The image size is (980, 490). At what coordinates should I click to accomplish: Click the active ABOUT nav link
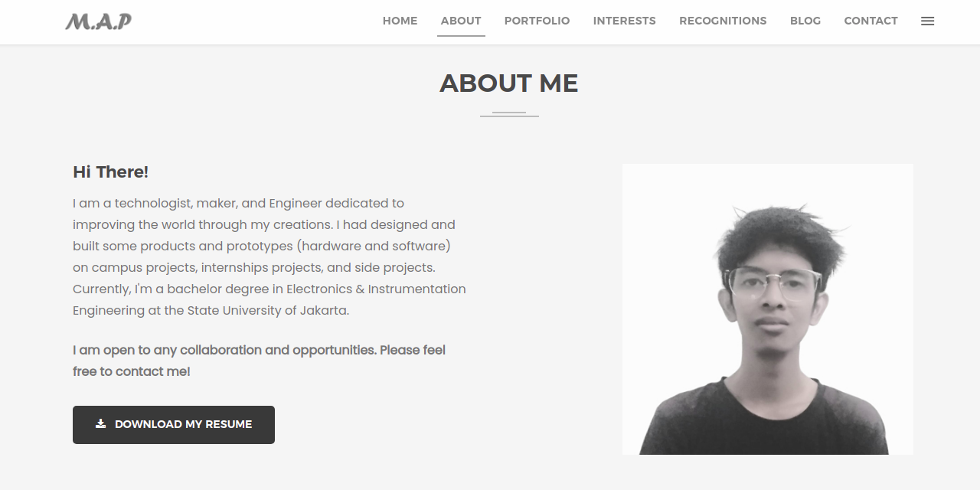coord(461,21)
